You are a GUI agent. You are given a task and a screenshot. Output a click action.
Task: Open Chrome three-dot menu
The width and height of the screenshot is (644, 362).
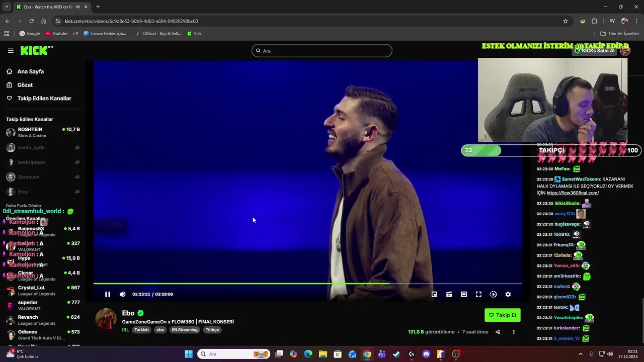tap(637, 21)
